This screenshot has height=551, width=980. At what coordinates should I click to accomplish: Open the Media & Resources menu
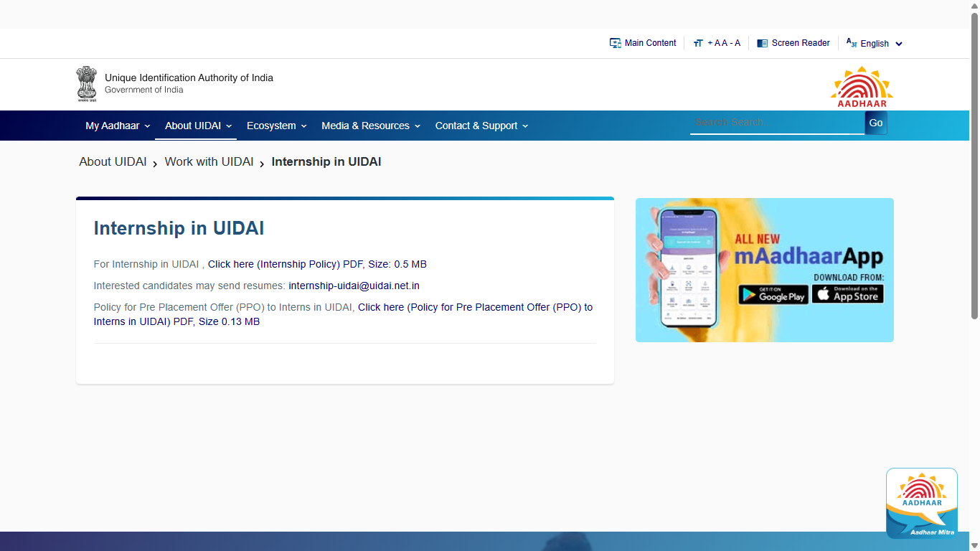[x=371, y=126]
